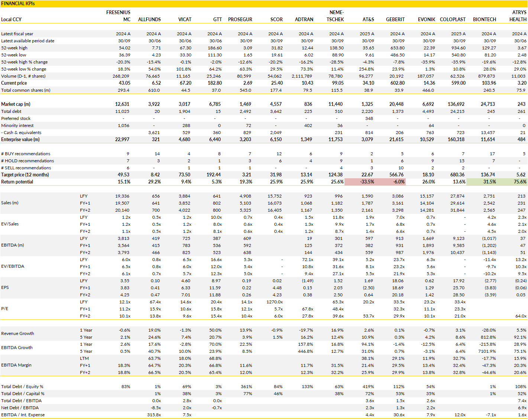Select the VICAT column header
Image resolution: width=528 pixels, height=420 pixels.
pos(185,19)
